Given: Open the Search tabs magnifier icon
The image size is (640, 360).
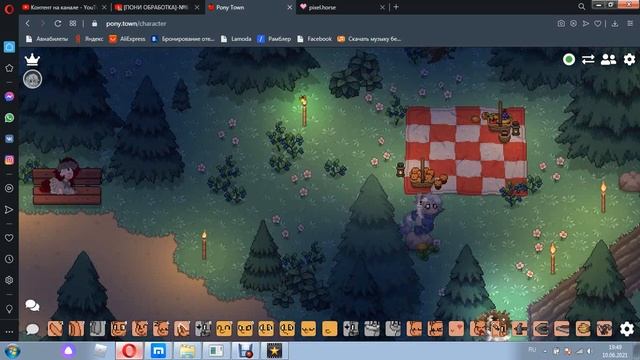Looking at the screenshot, I should pos(582,7).
